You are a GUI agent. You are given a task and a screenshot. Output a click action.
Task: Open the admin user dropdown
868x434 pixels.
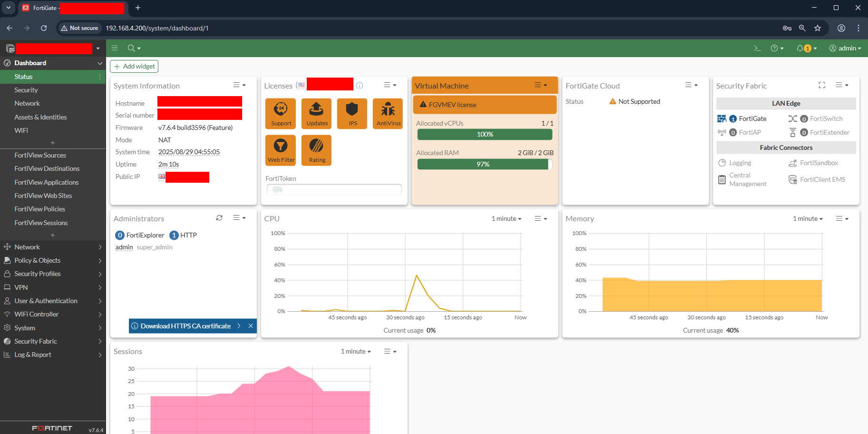[845, 48]
